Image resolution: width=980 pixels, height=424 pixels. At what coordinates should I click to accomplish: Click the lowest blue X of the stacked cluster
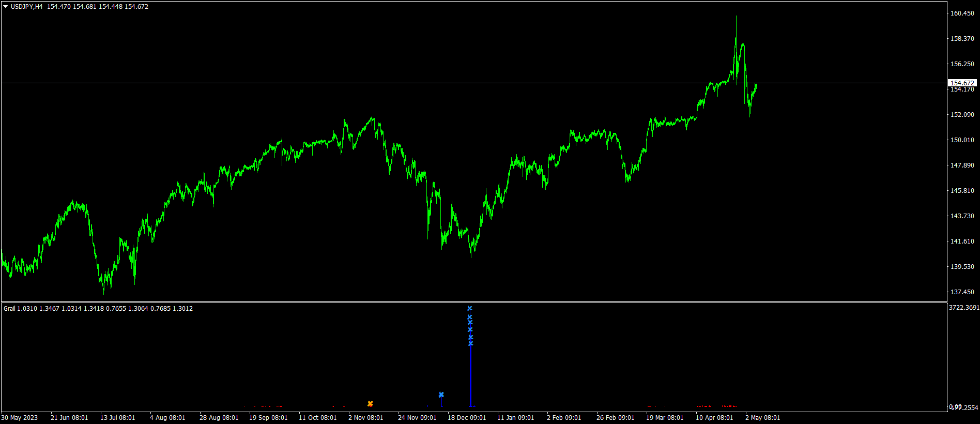(470, 343)
